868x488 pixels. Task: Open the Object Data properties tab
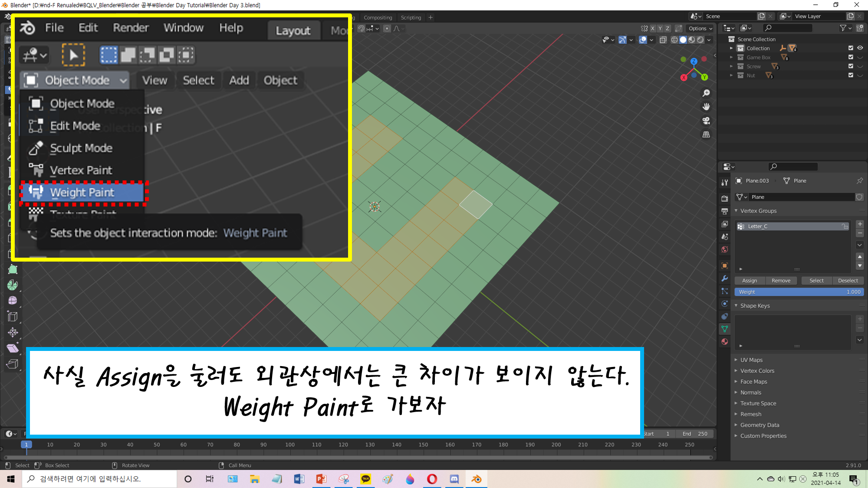(724, 329)
